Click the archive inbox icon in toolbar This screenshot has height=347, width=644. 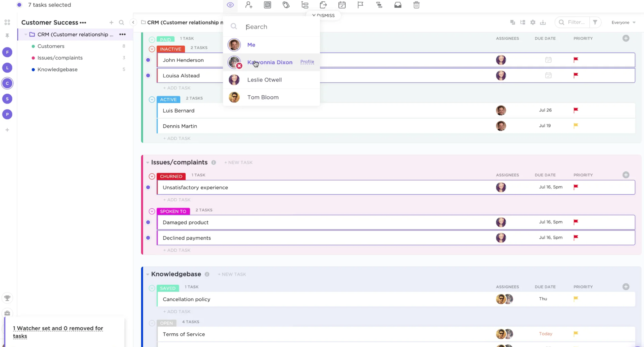398,5
